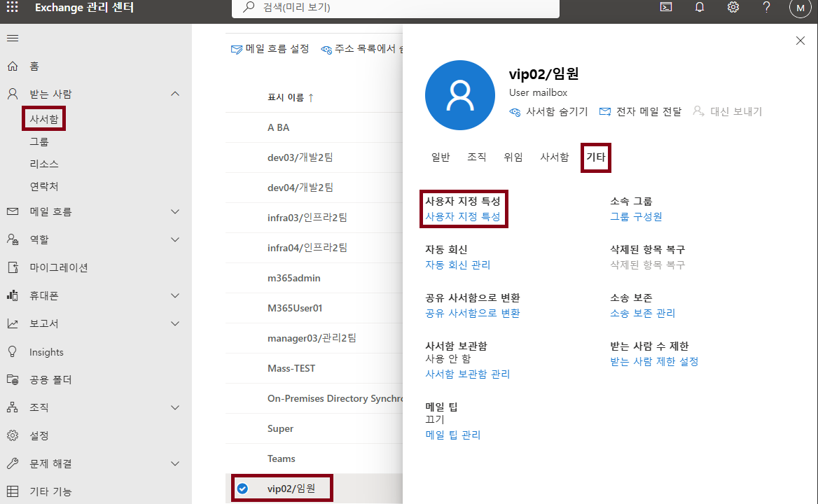Expand the 휴대폰 section chevron

(175, 295)
